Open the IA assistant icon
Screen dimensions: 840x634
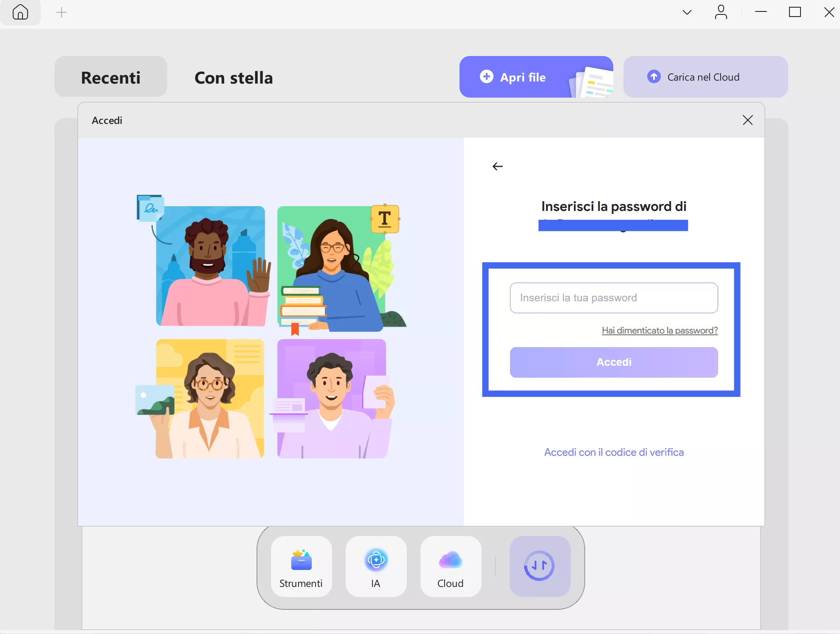click(x=376, y=567)
